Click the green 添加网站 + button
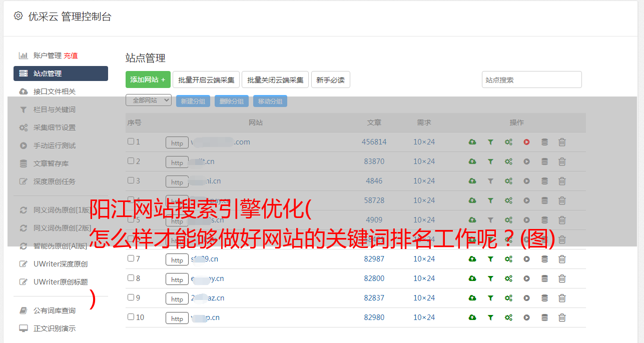This screenshot has width=644, height=343. point(148,79)
